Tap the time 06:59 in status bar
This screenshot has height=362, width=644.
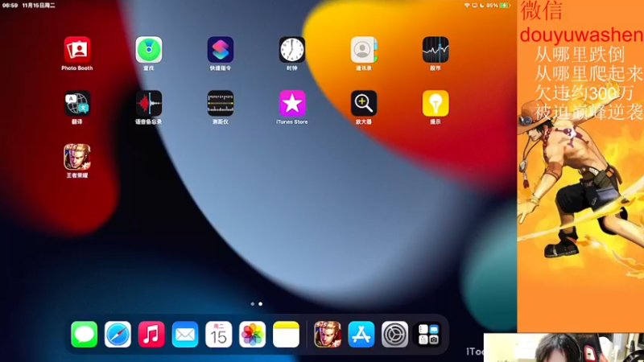10,6
